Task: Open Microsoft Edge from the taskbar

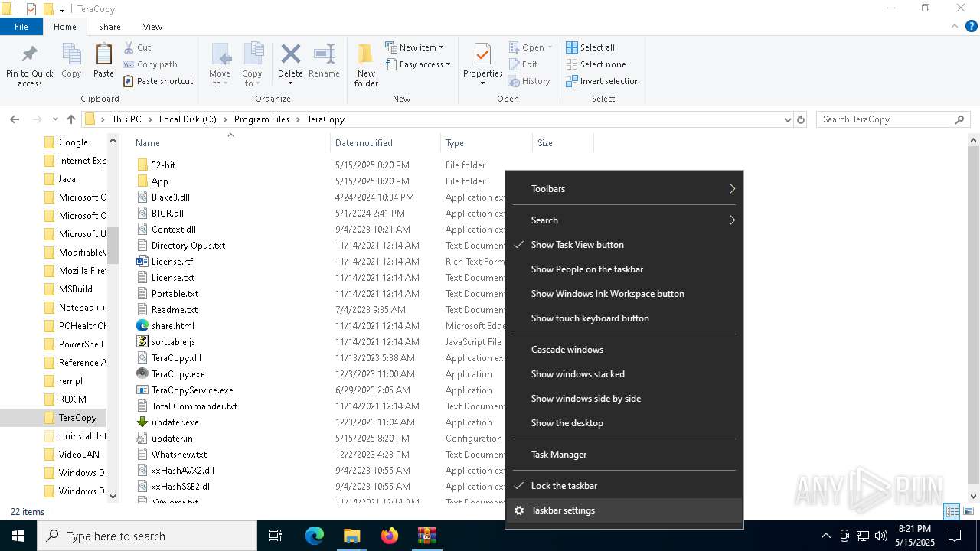Action: pos(315,536)
